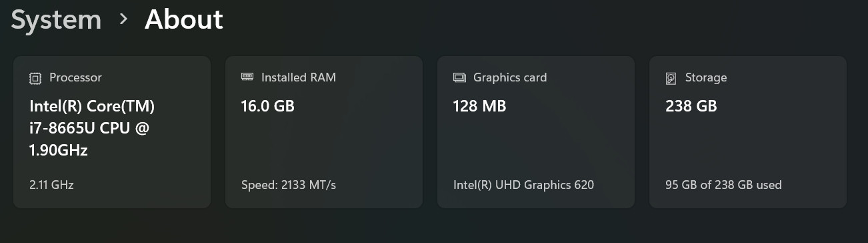The image size is (868, 243).
Task: Click the Processor chip icon
Action: click(x=35, y=78)
